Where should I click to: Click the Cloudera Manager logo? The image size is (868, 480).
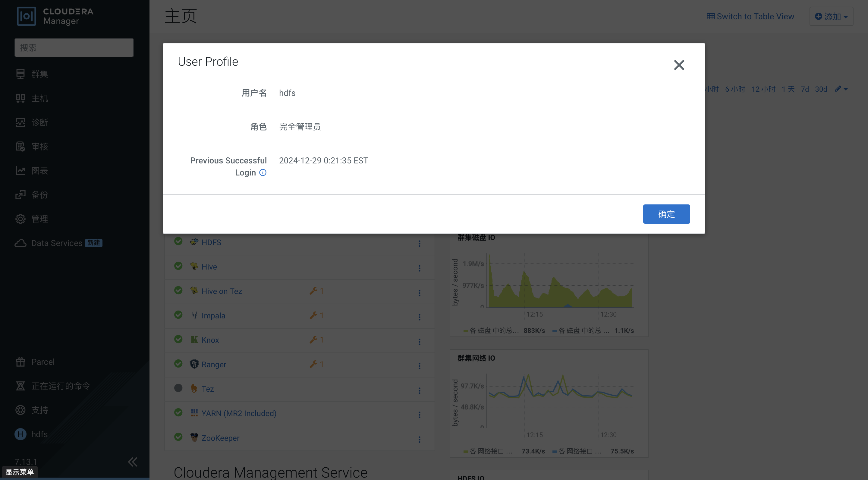point(26,16)
